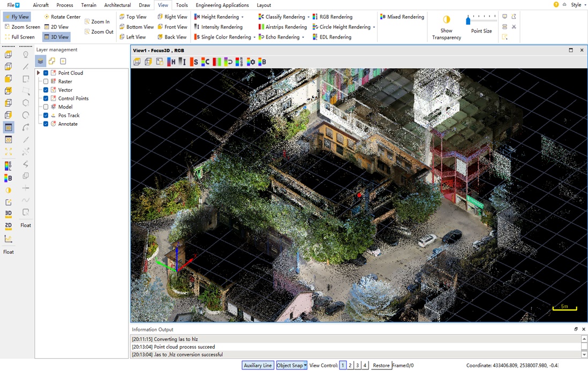588x371 pixels.
Task: Select View Control 3
Action: coord(357,365)
